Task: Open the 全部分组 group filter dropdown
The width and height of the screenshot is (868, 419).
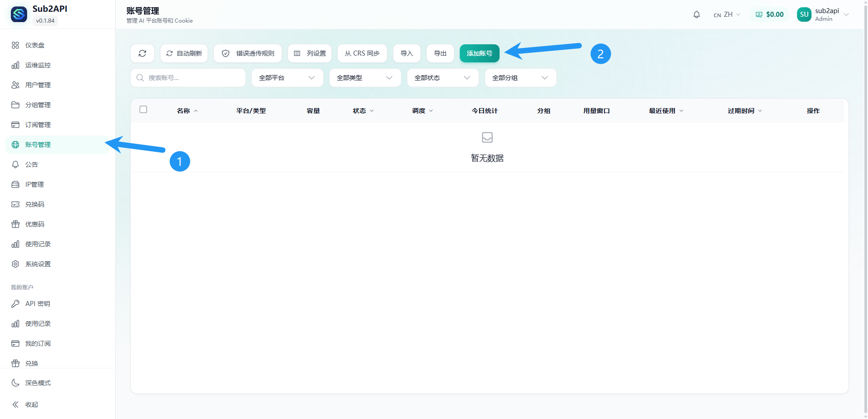Action: [520, 77]
